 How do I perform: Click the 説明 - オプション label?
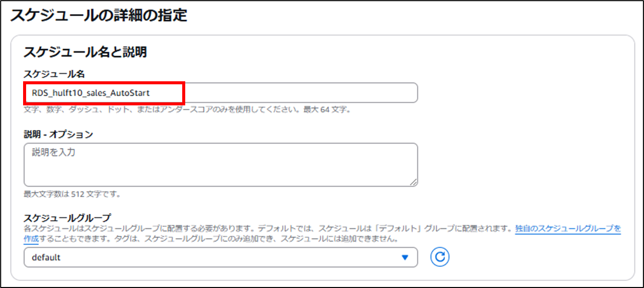pos(58,134)
